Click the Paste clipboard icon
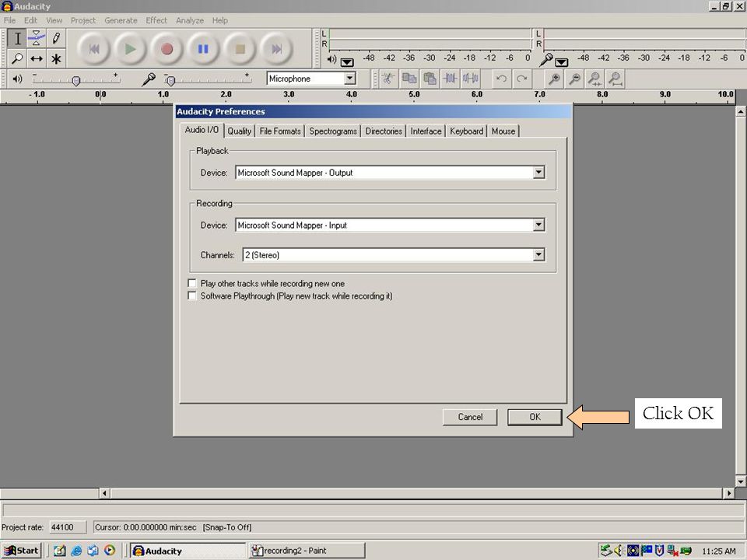 (x=430, y=79)
